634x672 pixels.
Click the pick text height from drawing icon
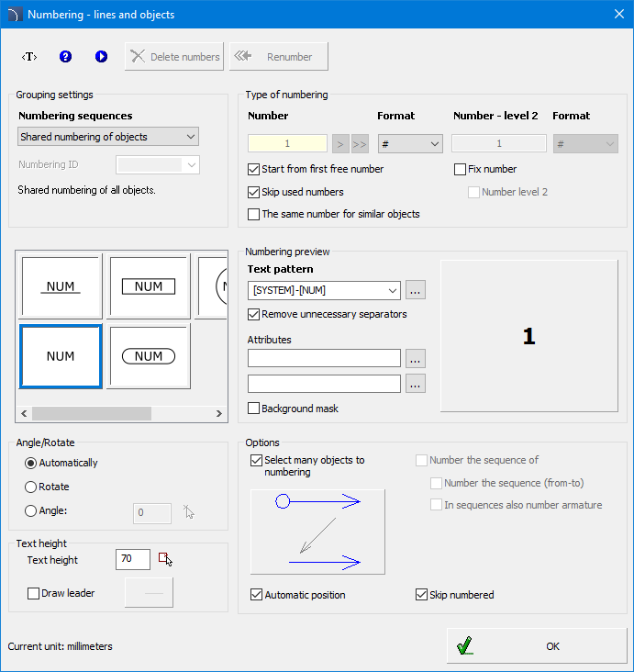coord(165,560)
